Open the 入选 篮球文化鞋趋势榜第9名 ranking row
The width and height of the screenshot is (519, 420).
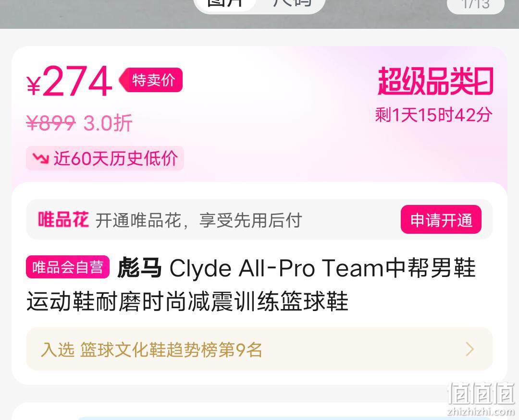259,349
